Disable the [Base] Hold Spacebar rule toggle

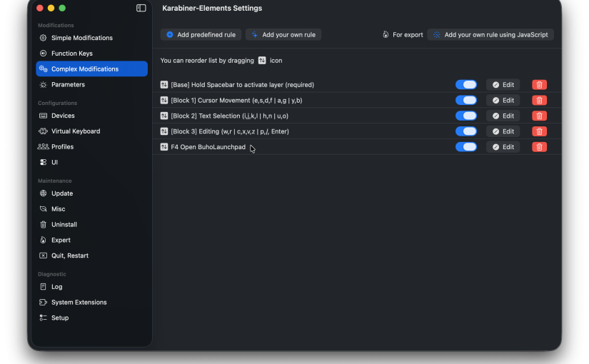(466, 85)
